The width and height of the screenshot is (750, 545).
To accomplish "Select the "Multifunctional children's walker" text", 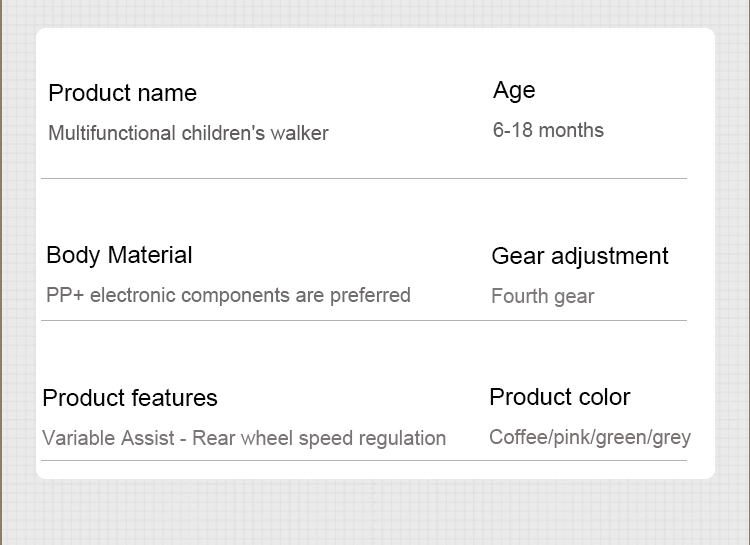I will (188, 133).
